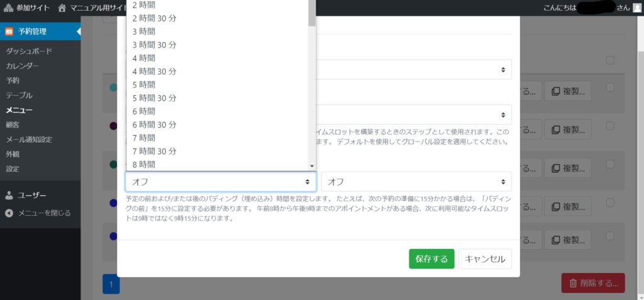Open the right オフ padding dropdown
This screenshot has height=300, width=644.
[416, 182]
